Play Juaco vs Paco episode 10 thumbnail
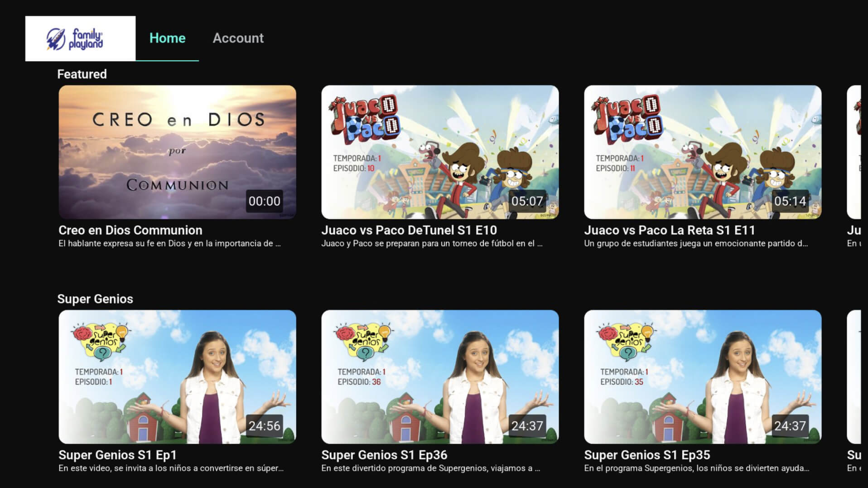Screen dimensions: 868x488 439,152
